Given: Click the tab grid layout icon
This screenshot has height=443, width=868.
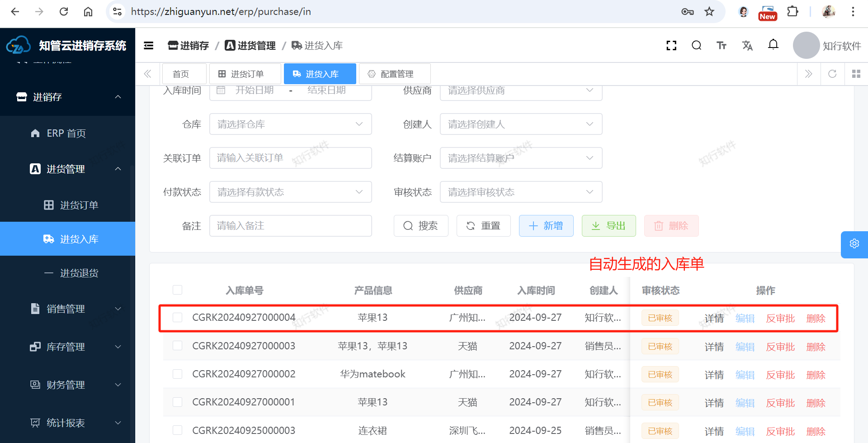Looking at the screenshot, I should click(856, 74).
